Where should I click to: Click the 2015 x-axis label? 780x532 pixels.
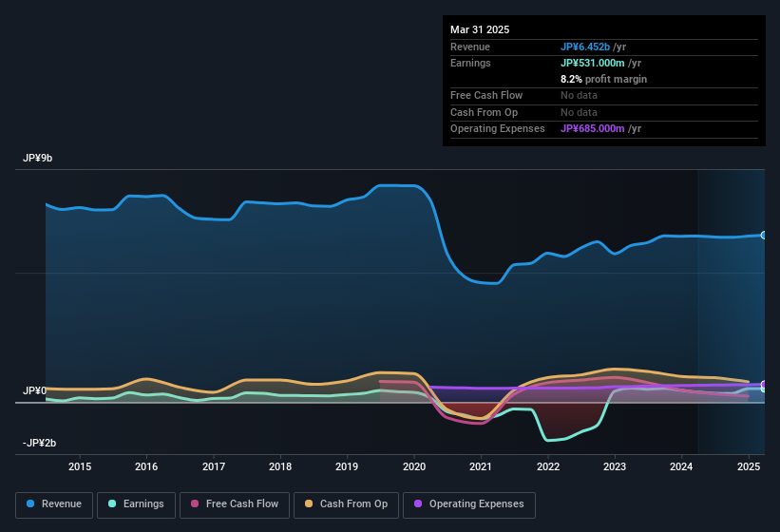click(x=80, y=466)
